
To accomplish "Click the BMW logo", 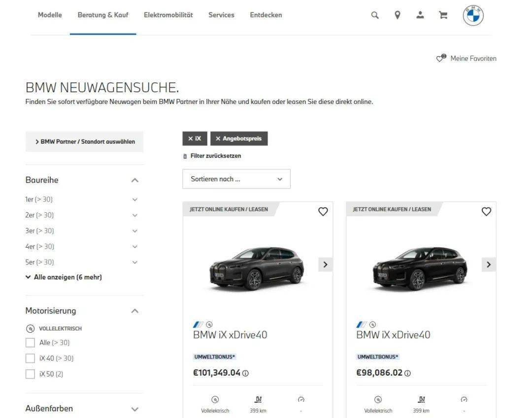I will click(x=473, y=15).
